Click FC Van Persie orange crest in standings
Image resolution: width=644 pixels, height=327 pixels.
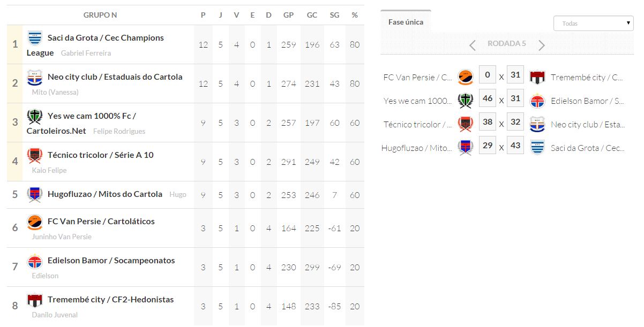click(35, 222)
